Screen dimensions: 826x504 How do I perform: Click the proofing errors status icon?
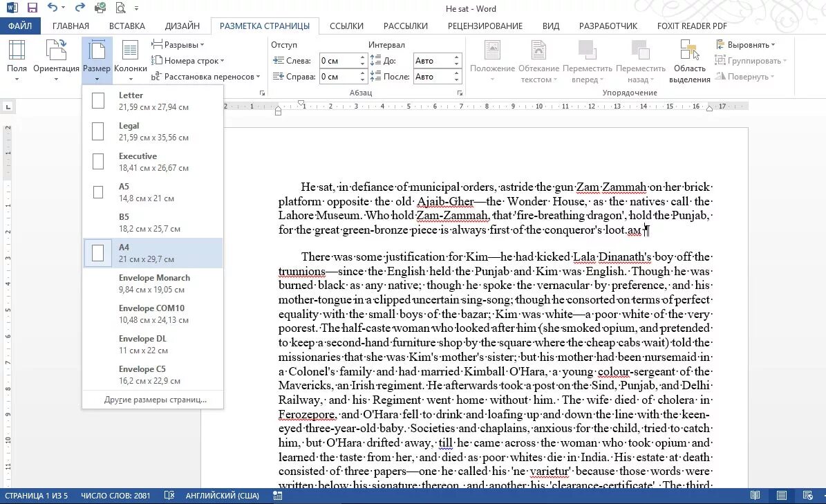pyautogui.click(x=169, y=496)
